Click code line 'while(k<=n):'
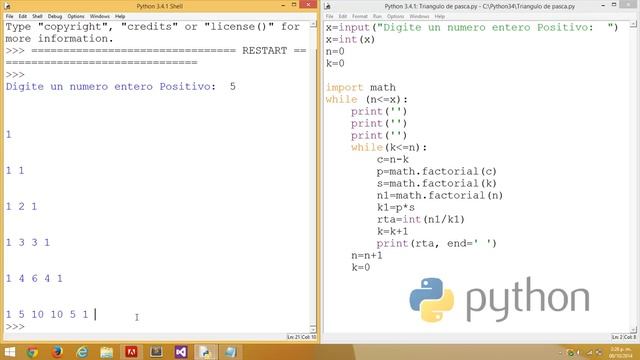Viewport: 640px width, 360px height. click(389, 147)
